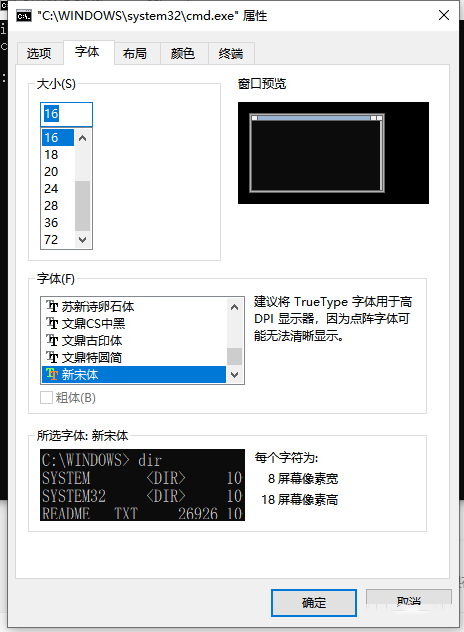Select size 72 in the list
The width and height of the screenshot is (464, 632).
(x=58, y=239)
